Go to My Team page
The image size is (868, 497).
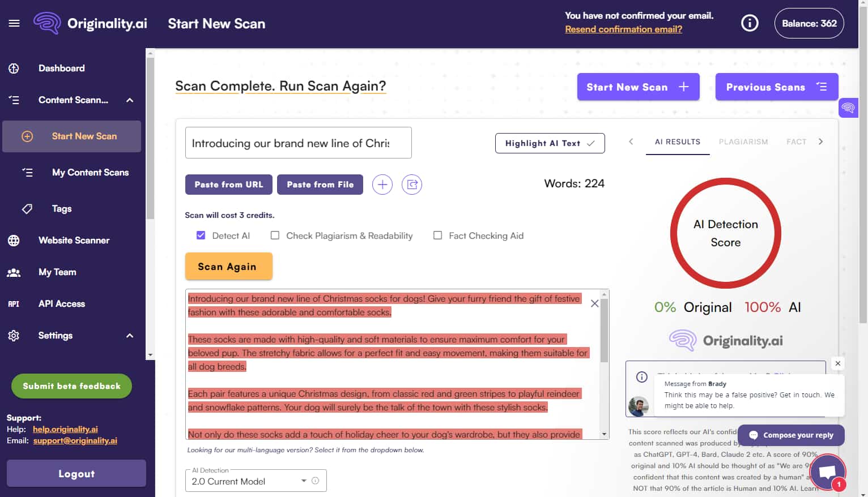pyautogui.click(x=57, y=272)
